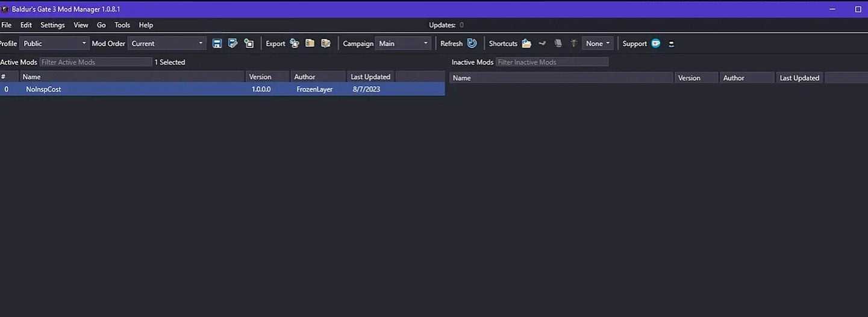
Task: Click the Save load order disk icon
Action: tap(217, 43)
